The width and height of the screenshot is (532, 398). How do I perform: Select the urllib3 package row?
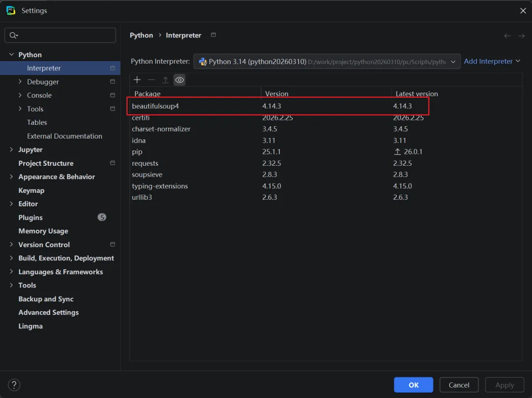tap(326, 197)
